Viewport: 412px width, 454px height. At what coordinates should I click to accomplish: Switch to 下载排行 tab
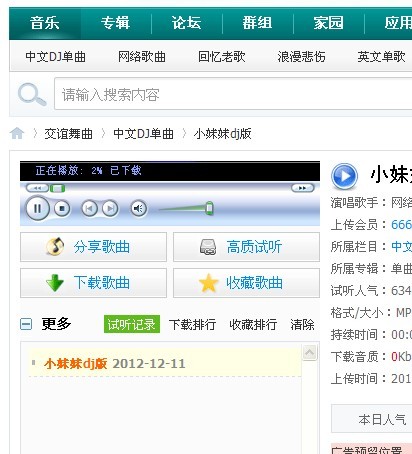pos(192,324)
